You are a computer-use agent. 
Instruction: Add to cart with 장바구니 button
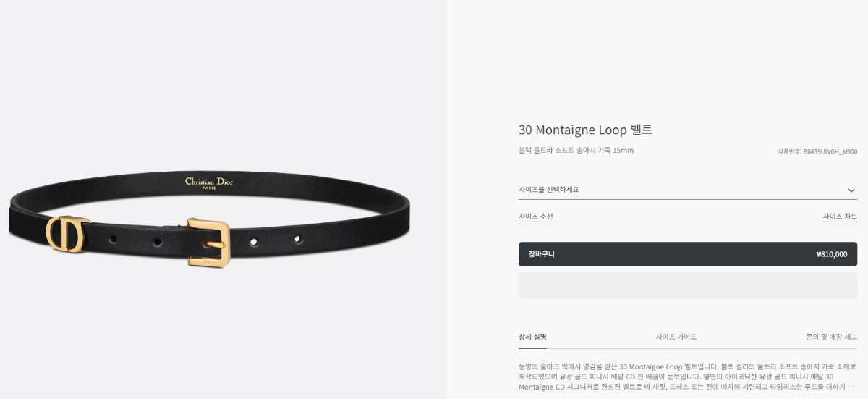688,254
